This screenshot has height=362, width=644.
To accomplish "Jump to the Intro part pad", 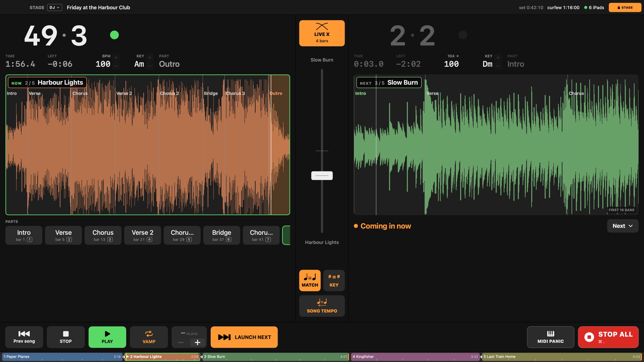I will click(x=24, y=235).
